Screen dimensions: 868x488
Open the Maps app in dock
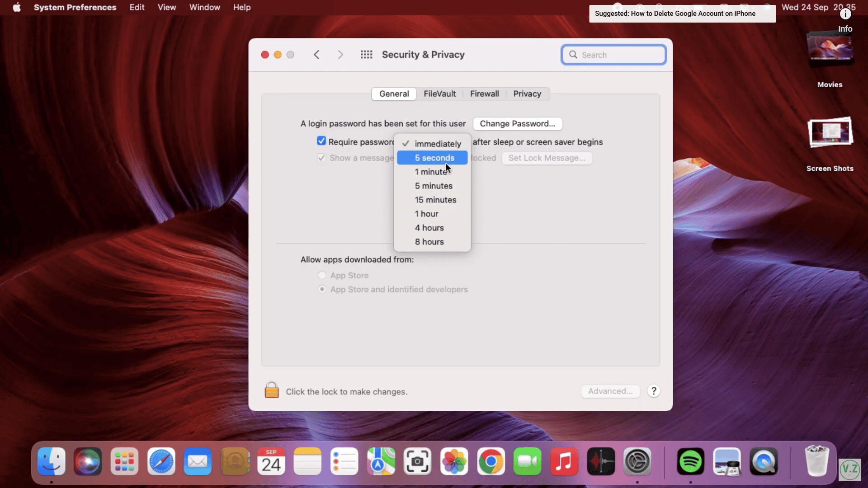[x=381, y=461]
